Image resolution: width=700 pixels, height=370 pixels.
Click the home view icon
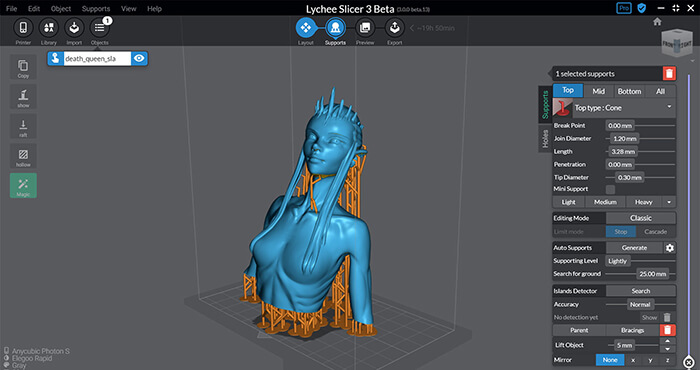point(657,21)
